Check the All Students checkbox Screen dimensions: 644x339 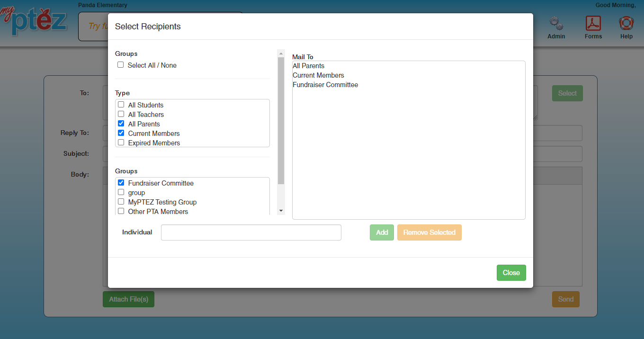pos(121,105)
